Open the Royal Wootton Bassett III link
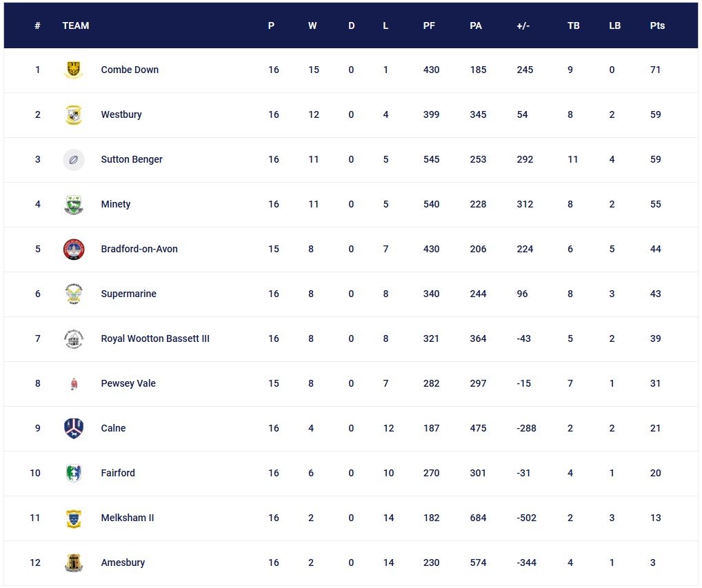 (155, 338)
